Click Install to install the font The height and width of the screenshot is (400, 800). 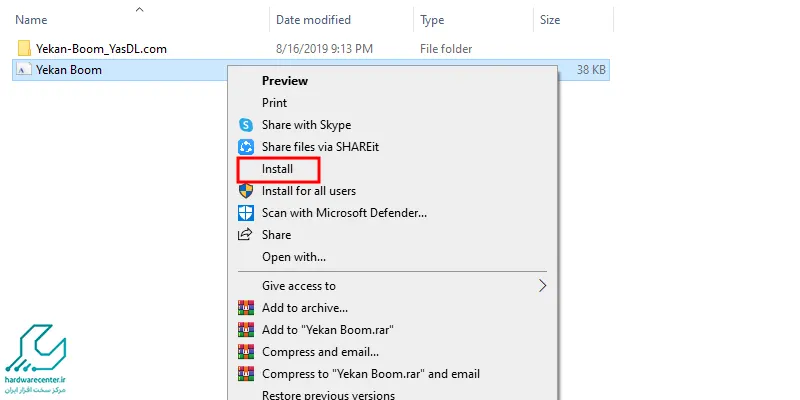277,169
